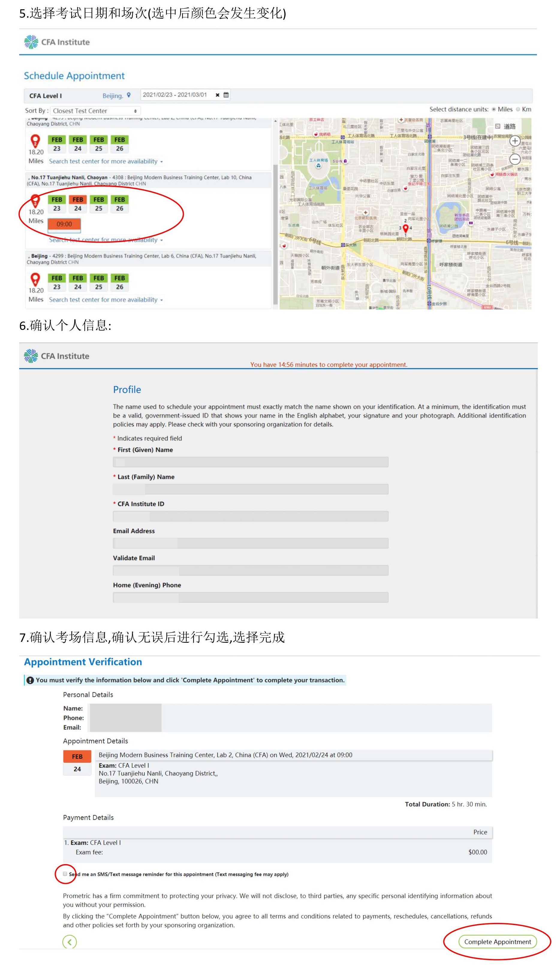The image size is (560, 973).
Task: Select Km as the distance unit
Action: tap(518, 109)
